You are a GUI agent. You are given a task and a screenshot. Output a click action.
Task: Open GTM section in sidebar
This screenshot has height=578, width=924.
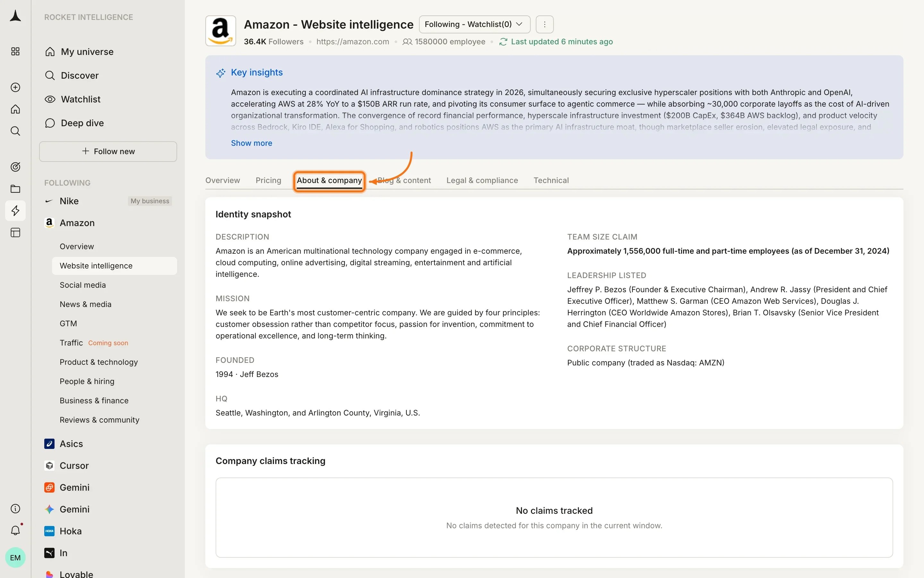[68, 323]
